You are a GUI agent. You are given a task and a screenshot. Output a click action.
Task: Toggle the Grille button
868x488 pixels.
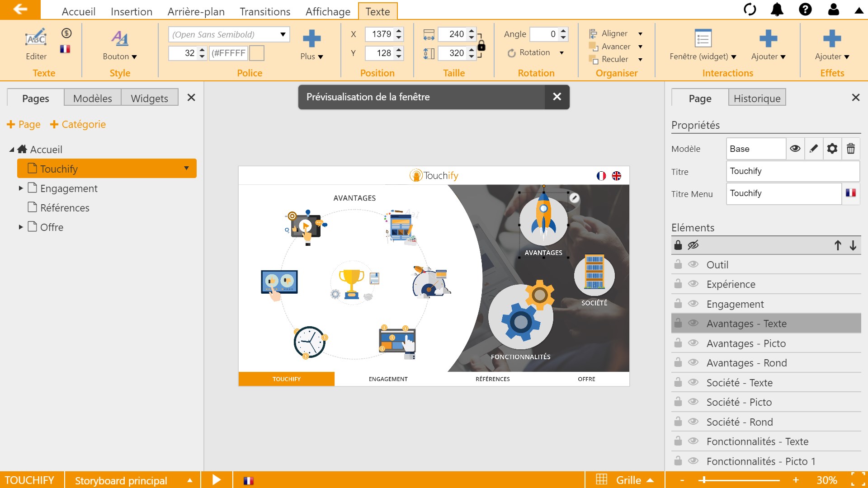pos(625,480)
